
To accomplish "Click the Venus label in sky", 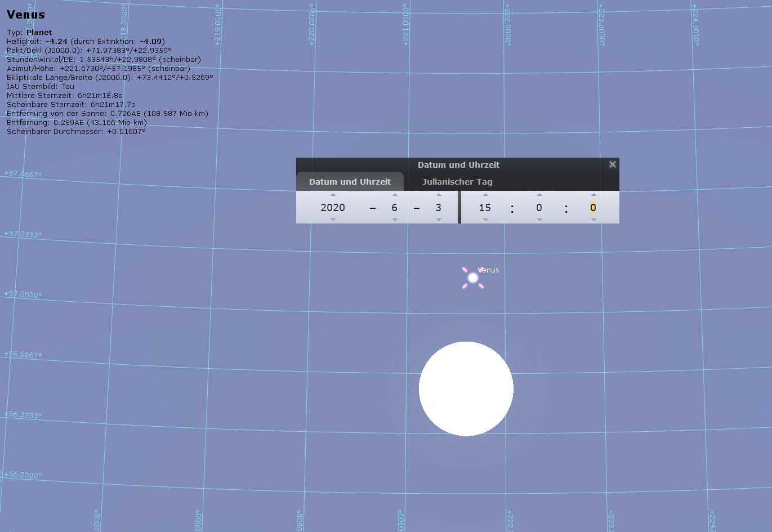I will (x=489, y=270).
